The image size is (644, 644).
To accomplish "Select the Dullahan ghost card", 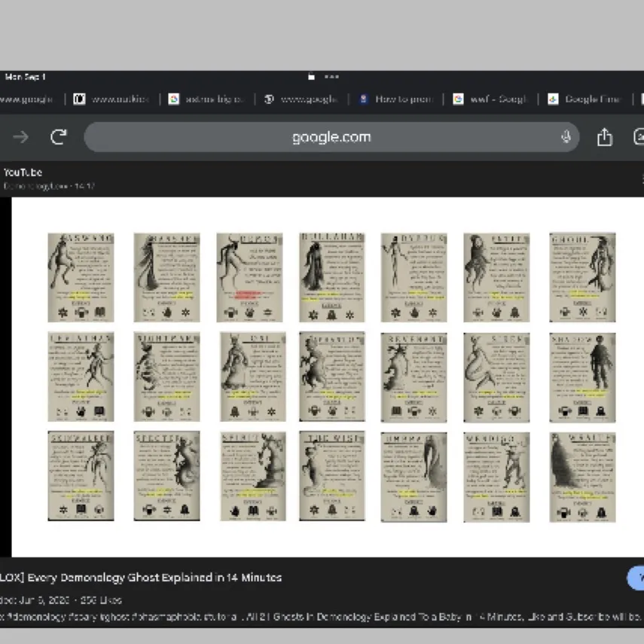I will [x=331, y=277].
